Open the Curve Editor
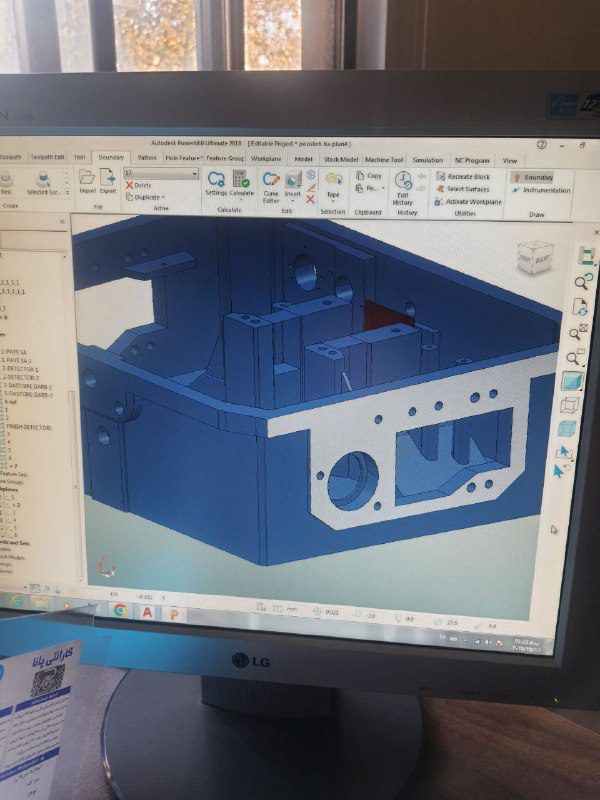 coord(271,183)
